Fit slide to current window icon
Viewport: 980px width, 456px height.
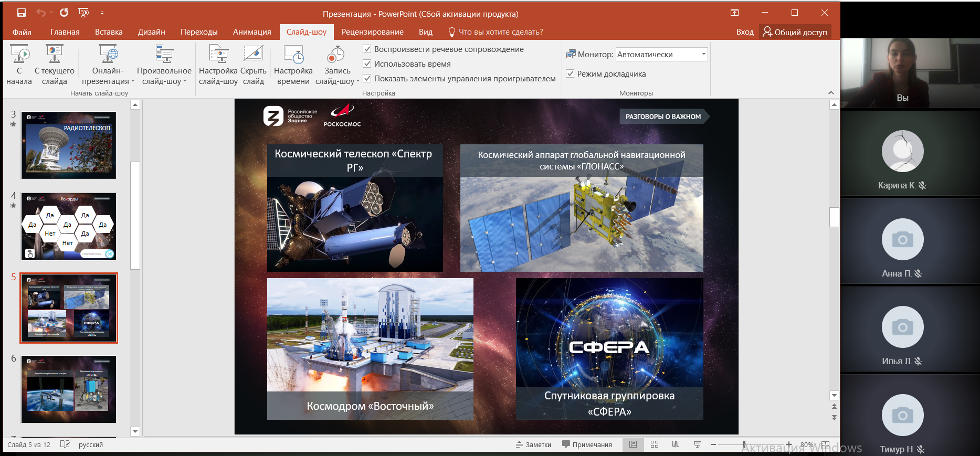click(x=826, y=444)
